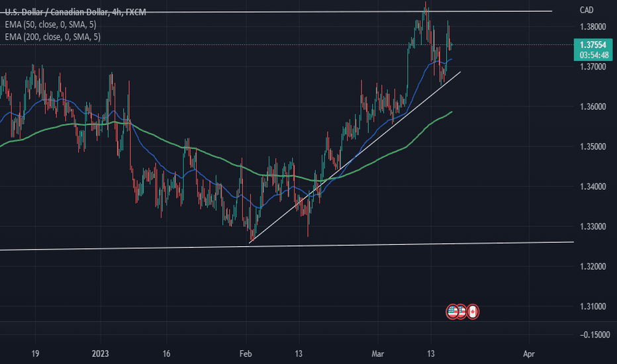Click the 16 date label on time axis
This screenshot has height=364, width=617.
click(x=166, y=354)
